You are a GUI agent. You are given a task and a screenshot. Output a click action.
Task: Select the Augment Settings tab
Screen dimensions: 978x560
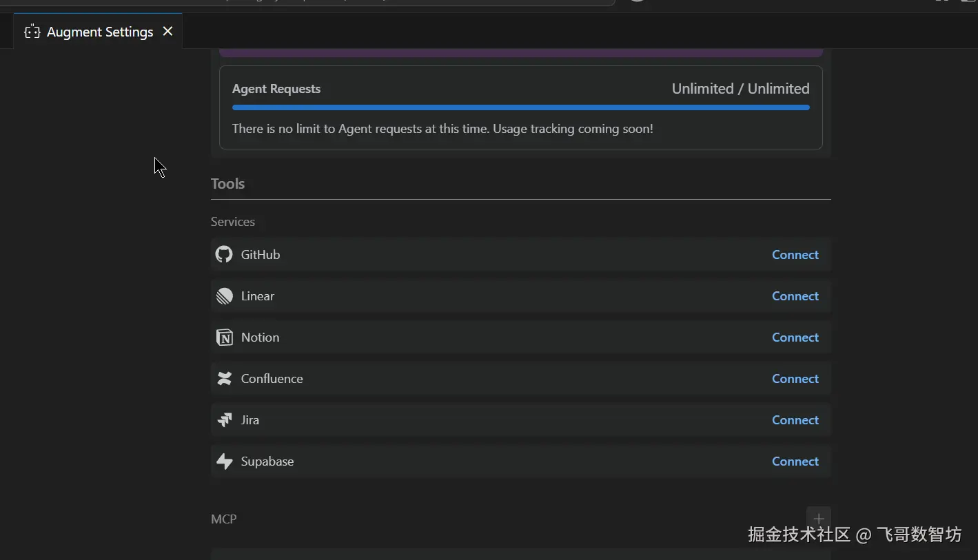coord(98,32)
